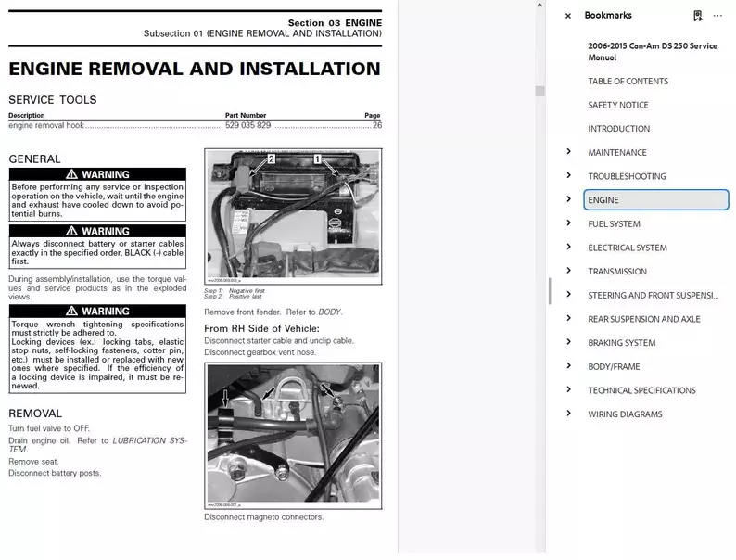Jump to the INTRODUCTION bookmark
736x560 pixels.
point(618,129)
